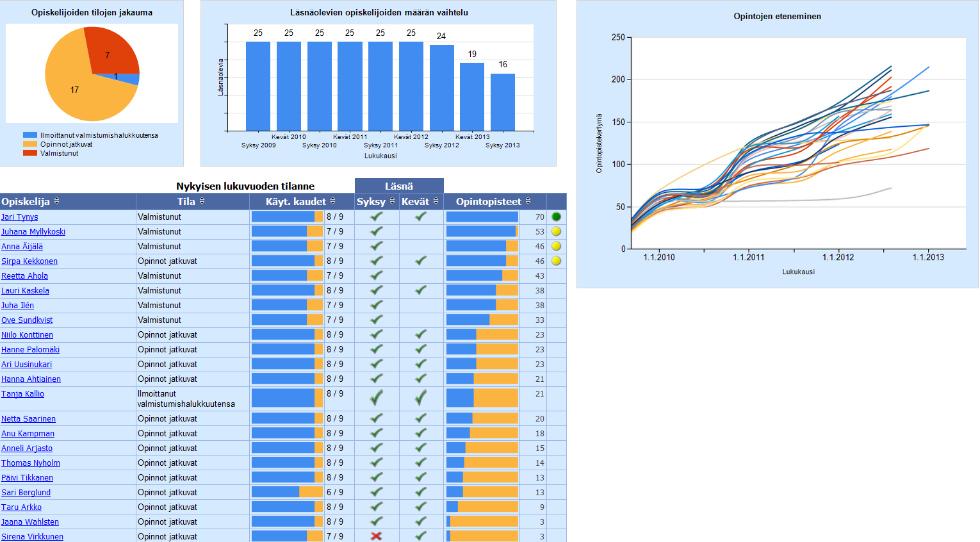This screenshot has width=980, height=542.
Task: Click green status dot for Jari Tynys
Action: click(x=556, y=217)
